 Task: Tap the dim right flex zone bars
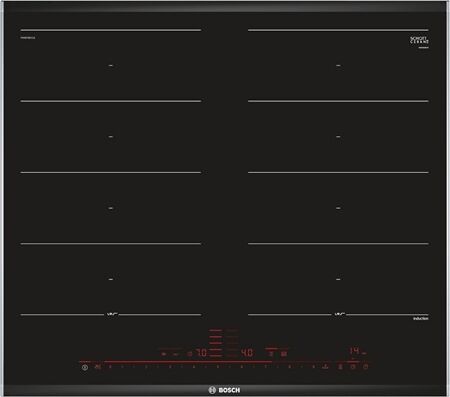click(232, 343)
